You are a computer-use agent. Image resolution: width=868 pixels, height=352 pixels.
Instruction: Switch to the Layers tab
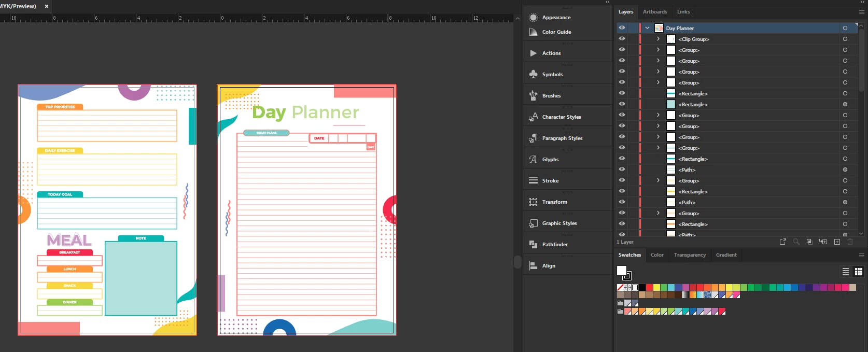(626, 12)
